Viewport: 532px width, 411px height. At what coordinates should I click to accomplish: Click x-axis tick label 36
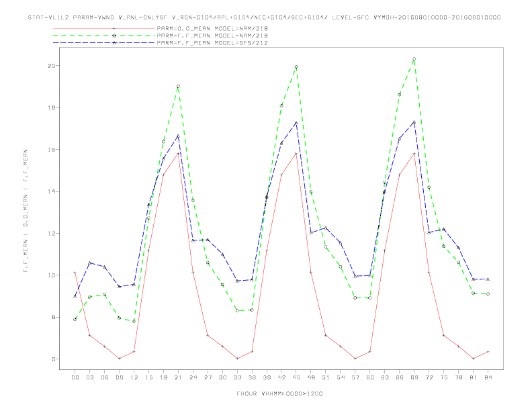tap(252, 377)
